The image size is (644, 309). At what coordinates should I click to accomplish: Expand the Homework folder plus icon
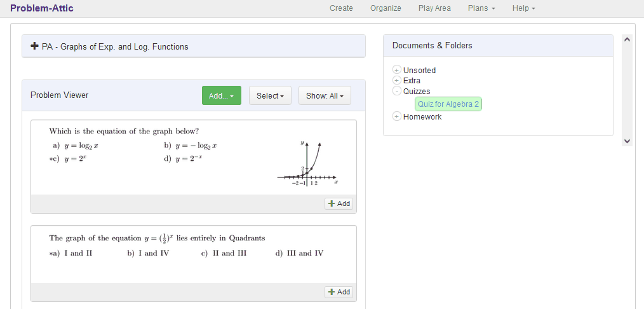(x=397, y=116)
